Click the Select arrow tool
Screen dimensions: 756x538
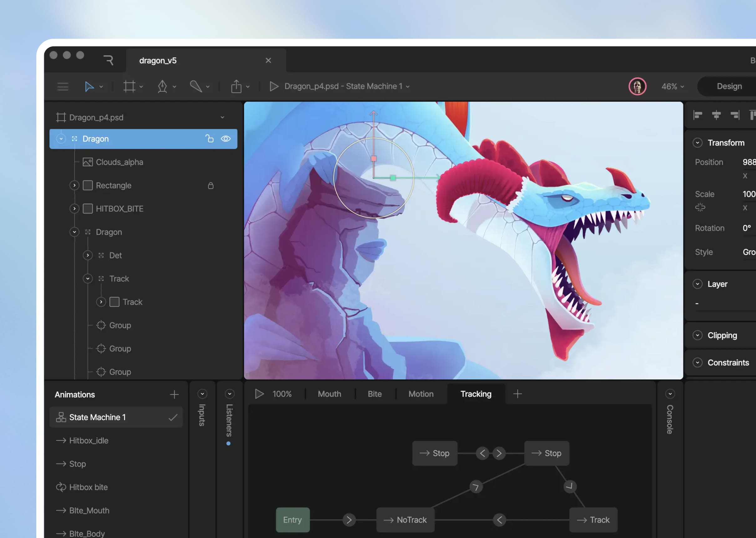click(x=89, y=86)
